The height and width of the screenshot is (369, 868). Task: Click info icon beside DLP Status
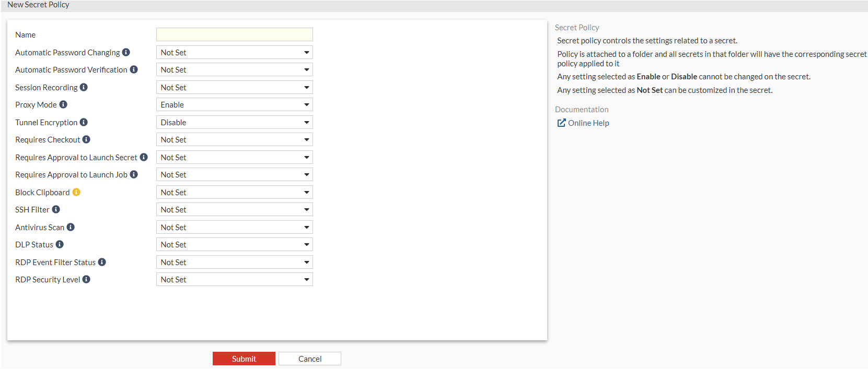(60, 244)
